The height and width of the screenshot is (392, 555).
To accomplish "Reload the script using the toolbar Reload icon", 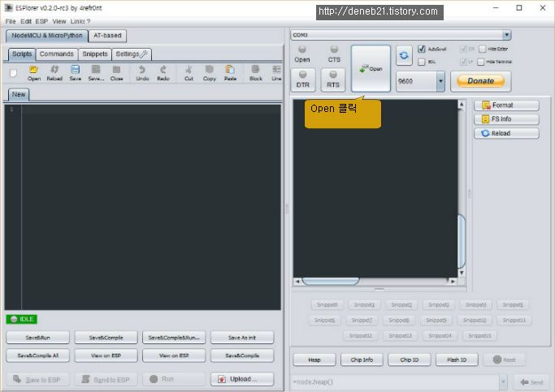I will coord(54,73).
